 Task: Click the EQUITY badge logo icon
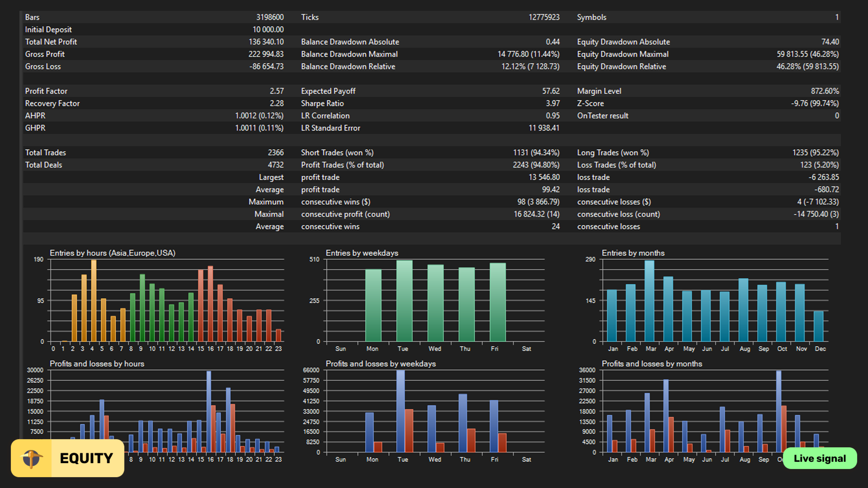click(32, 458)
